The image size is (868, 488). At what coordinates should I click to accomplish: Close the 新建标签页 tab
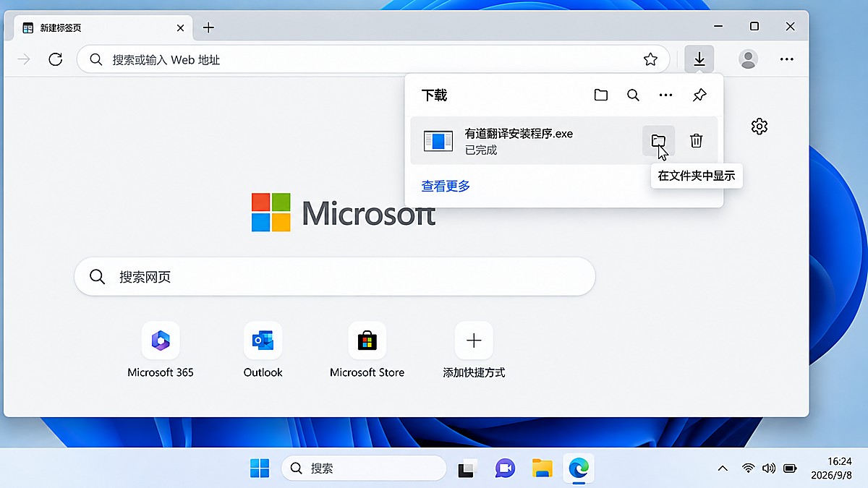[x=180, y=28]
